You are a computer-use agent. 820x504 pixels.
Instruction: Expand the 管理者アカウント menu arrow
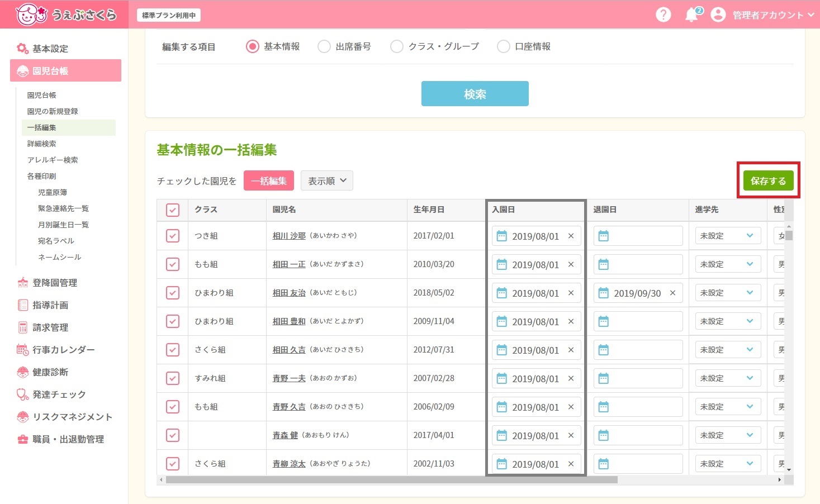[x=811, y=15]
